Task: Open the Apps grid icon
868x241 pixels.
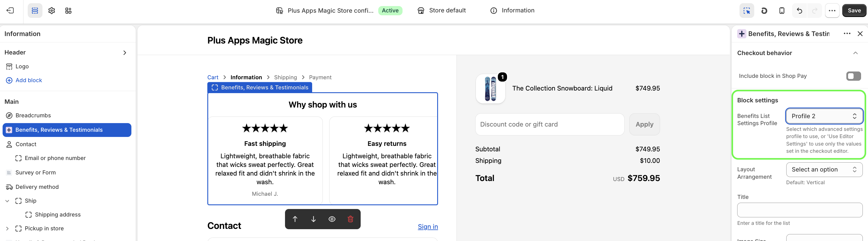Action: tap(68, 10)
